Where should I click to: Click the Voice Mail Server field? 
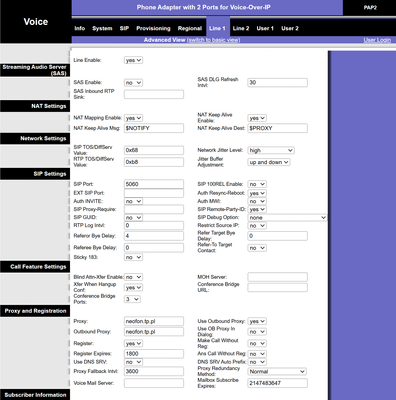point(154,383)
